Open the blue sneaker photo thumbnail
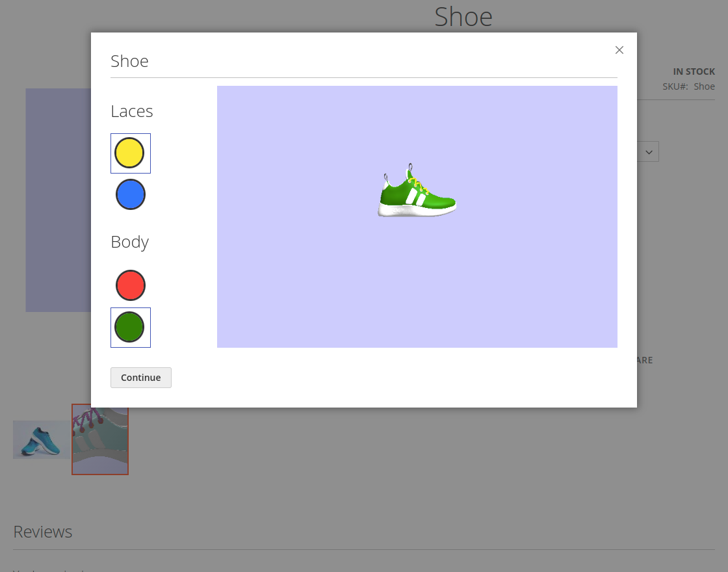 (x=41, y=439)
